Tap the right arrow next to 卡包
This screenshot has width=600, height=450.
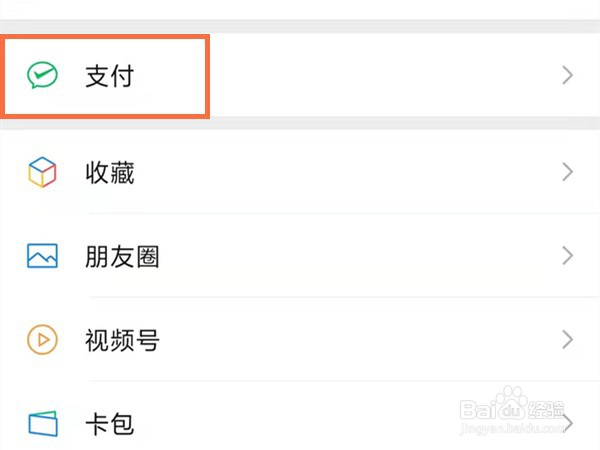click(x=567, y=424)
